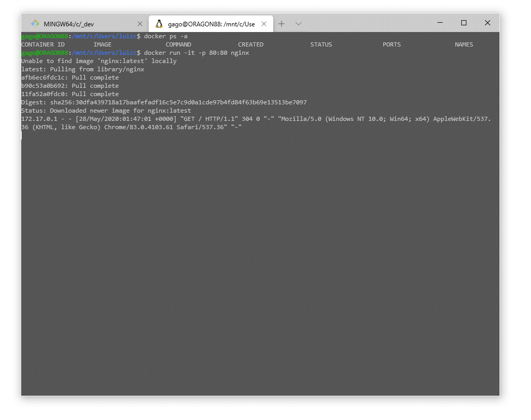Close the MINGW64:/c/_dev tab
This screenshot has height=420, width=531.
[140, 24]
